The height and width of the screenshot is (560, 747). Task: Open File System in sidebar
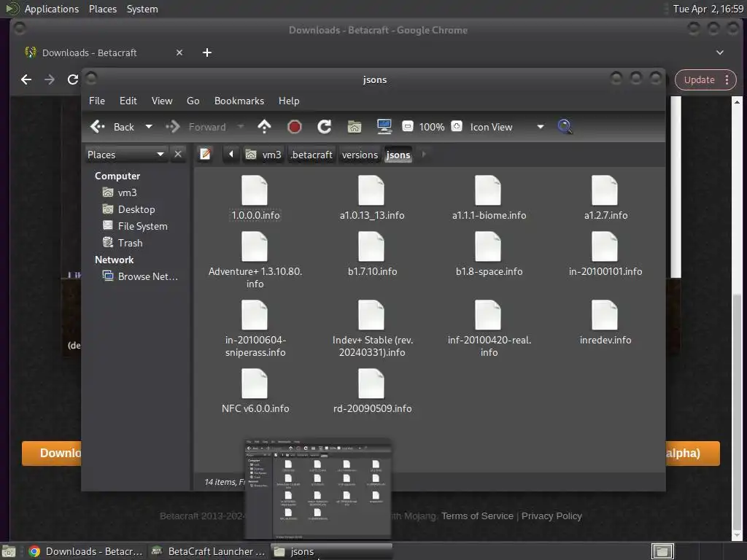pos(142,226)
